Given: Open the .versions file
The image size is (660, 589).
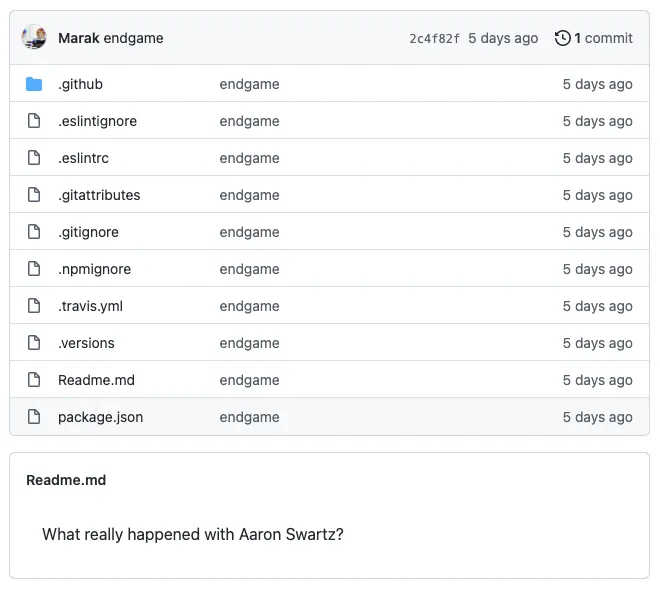Looking at the screenshot, I should click(x=86, y=343).
